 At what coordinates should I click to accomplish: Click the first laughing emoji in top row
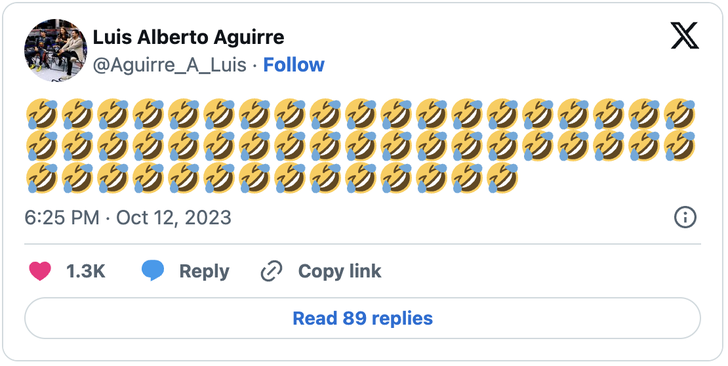(x=41, y=114)
